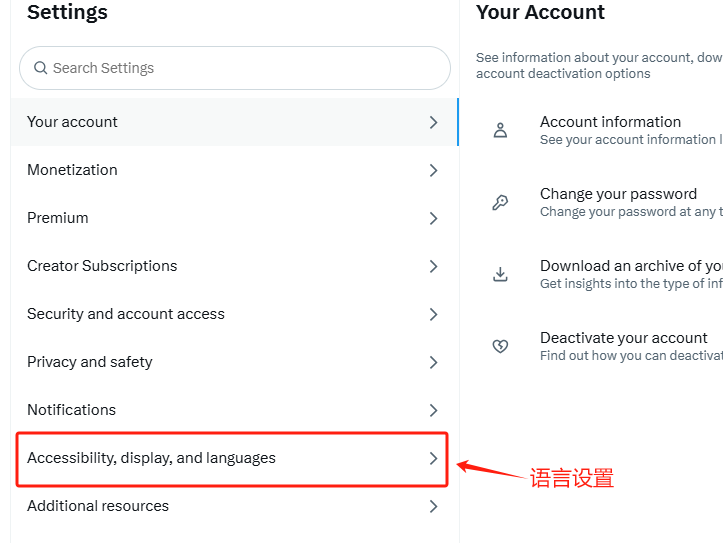Focus the Search Settings input field
The height and width of the screenshot is (543, 723).
point(235,68)
